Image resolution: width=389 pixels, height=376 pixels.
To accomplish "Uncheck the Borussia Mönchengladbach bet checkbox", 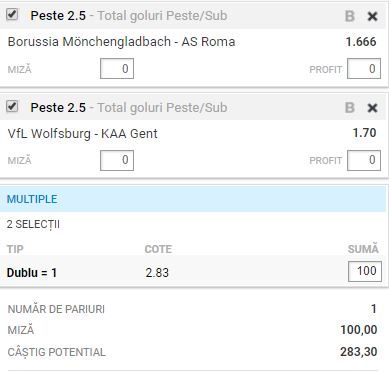I will click(12, 15).
